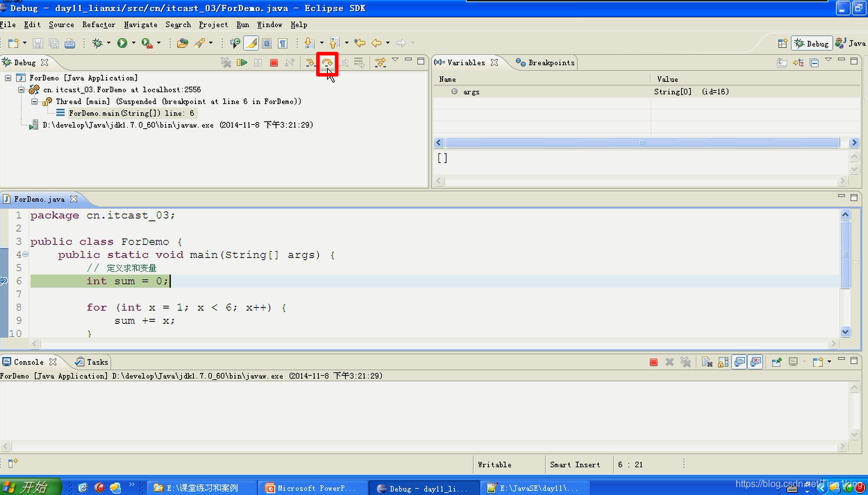Switch to the Java perspective button
868x495 pixels.
click(851, 43)
